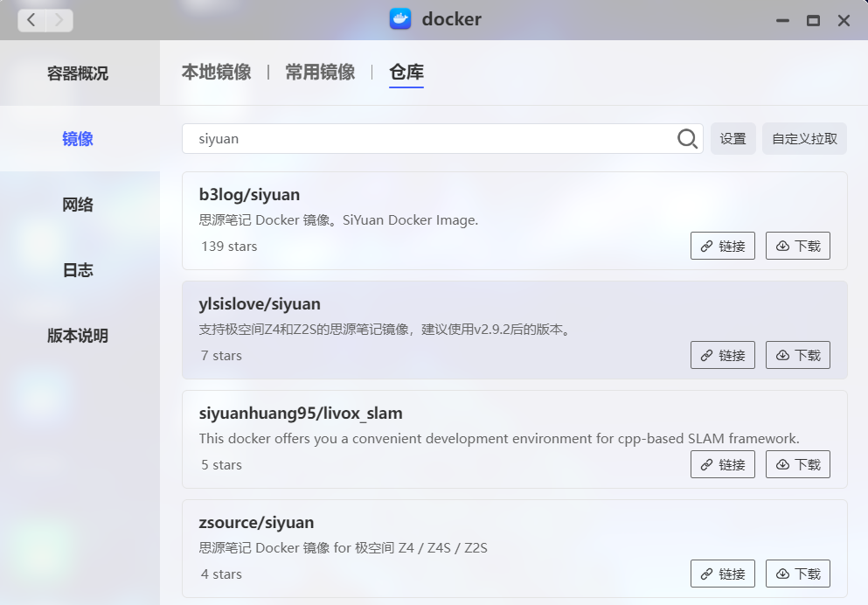This screenshot has width=868, height=605.
Task: Click the forward navigation arrow
Action: coord(59,20)
